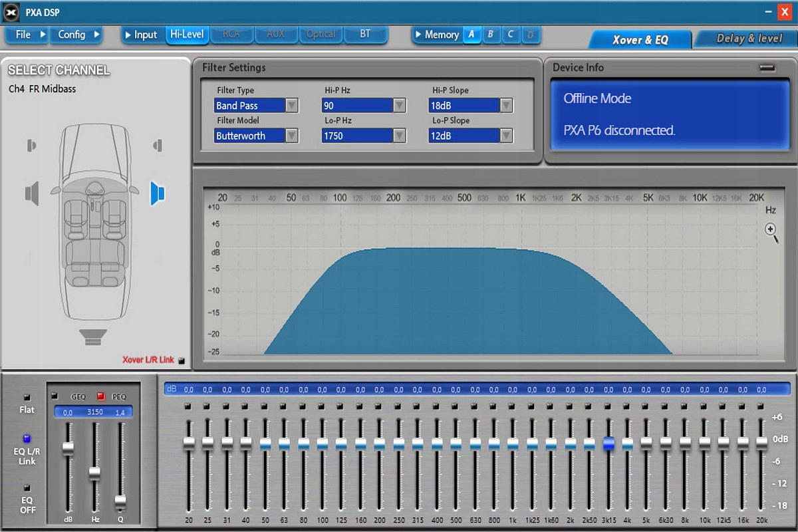798x532 pixels.
Task: Open the File menu
Action: point(24,35)
